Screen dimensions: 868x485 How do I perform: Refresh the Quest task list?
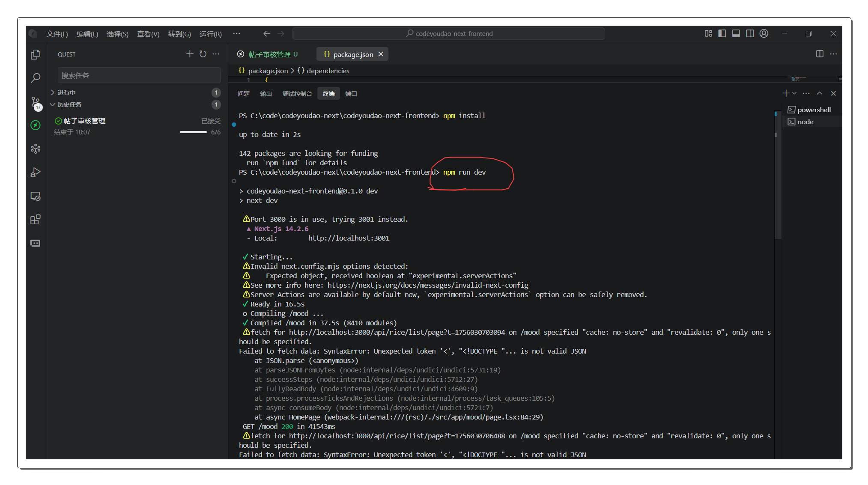coord(203,54)
